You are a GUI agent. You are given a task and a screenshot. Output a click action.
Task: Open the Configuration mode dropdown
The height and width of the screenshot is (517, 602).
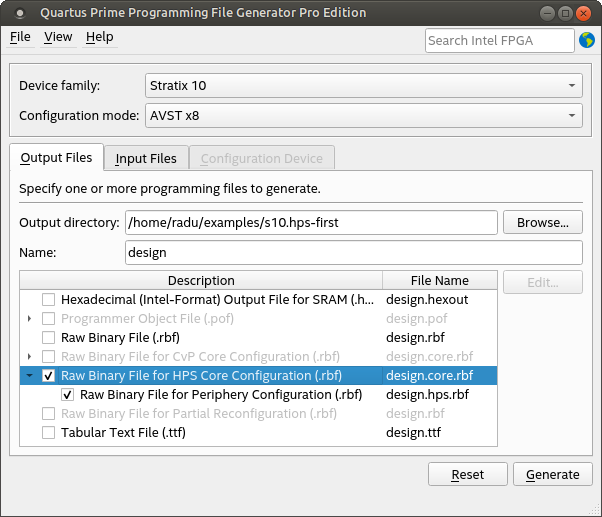click(363, 116)
